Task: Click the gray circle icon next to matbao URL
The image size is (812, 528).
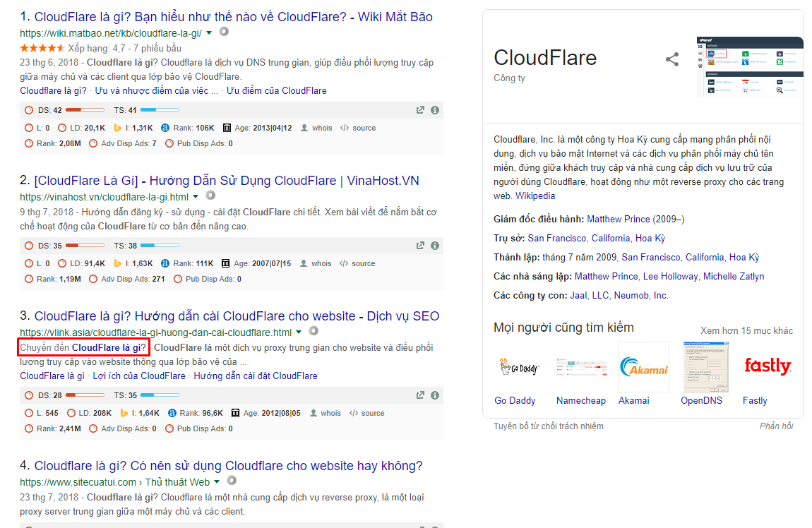Action: pyautogui.click(x=224, y=32)
